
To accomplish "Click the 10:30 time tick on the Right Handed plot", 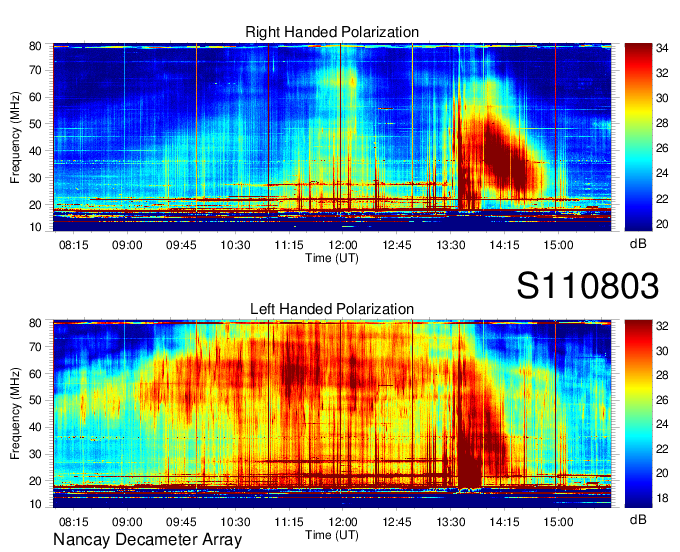I will [x=235, y=245].
